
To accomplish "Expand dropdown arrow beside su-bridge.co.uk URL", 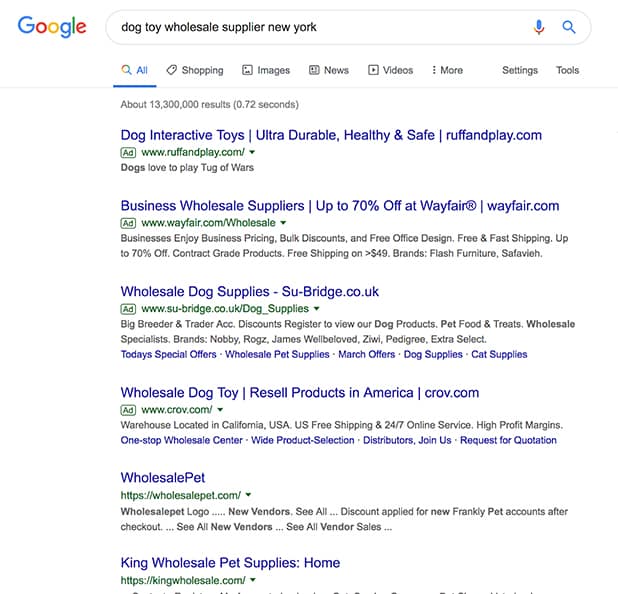I will (x=317, y=309).
